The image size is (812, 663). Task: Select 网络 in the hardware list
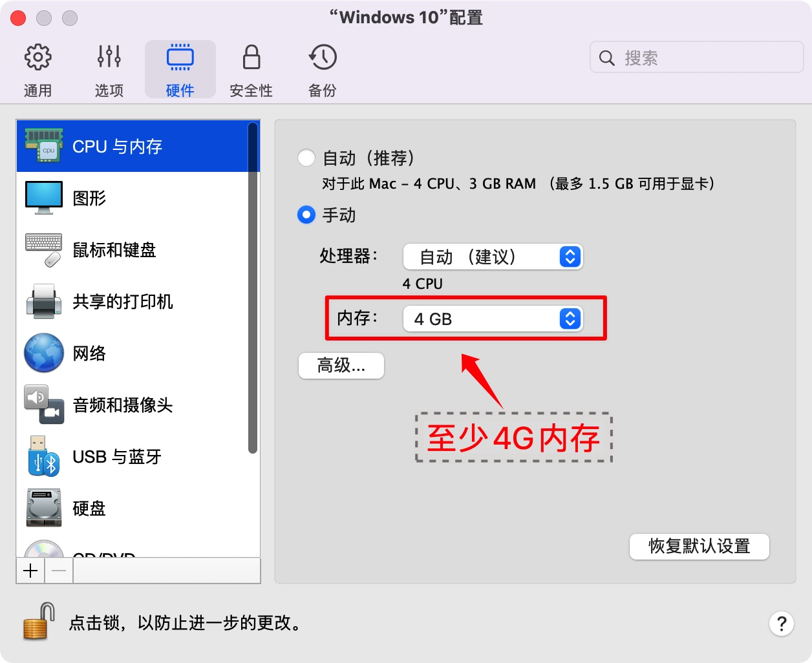pyautogui.click(x=133, y=353)
